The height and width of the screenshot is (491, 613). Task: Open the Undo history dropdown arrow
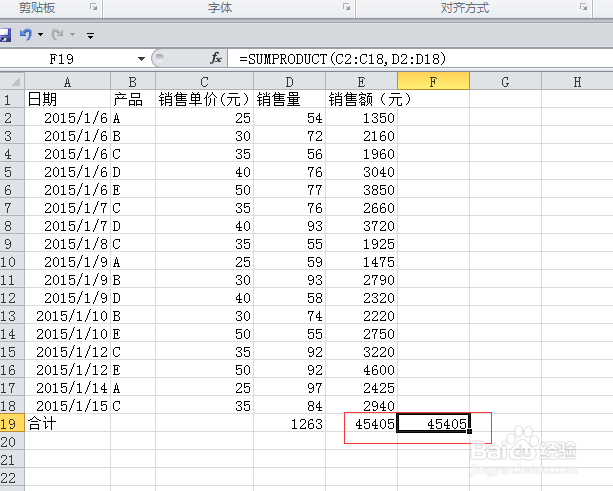(40, 35)
